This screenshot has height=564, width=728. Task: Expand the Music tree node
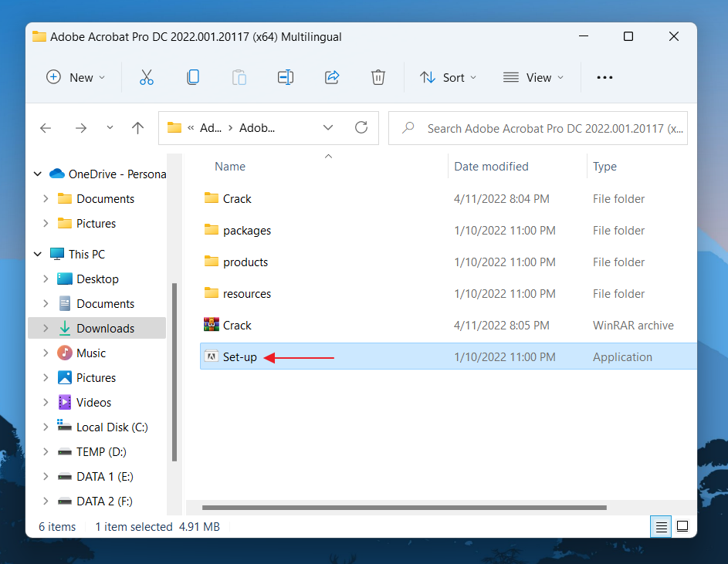46,353
